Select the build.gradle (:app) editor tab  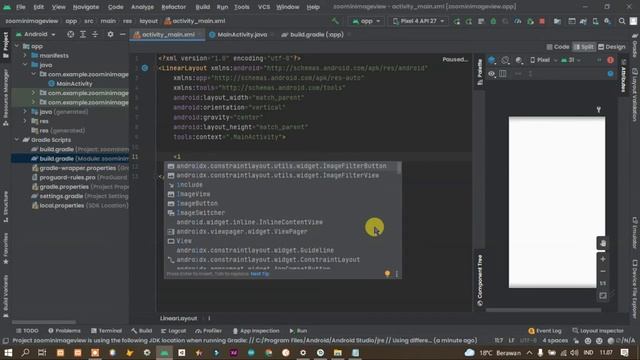[313, 35]
